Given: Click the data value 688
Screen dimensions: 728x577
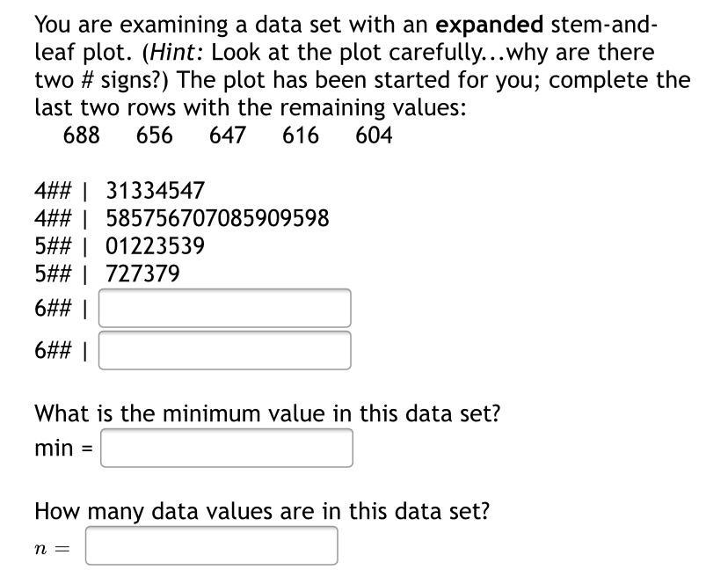Looking at the screenshot, I should [x=81, y=135].
